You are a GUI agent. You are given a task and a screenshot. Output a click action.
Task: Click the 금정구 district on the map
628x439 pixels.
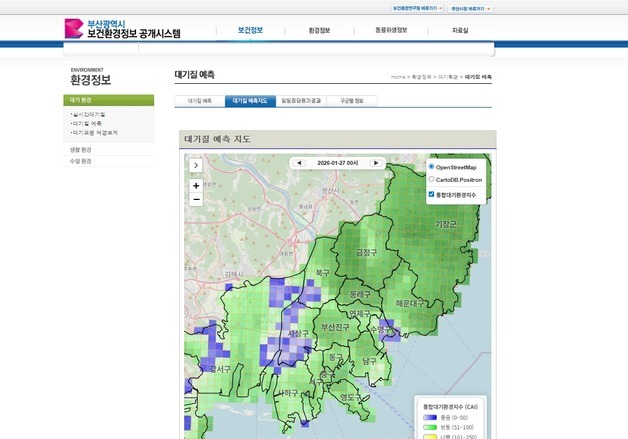[366, 252]
